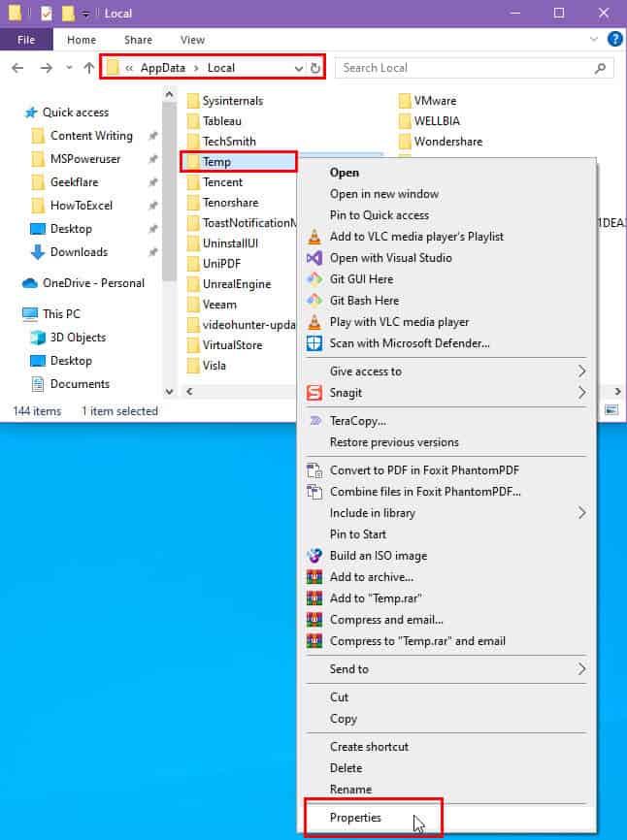Viewport: 627px width, 840px height.
Task: Select the HowToExcel folder
Action: point(81,206)
